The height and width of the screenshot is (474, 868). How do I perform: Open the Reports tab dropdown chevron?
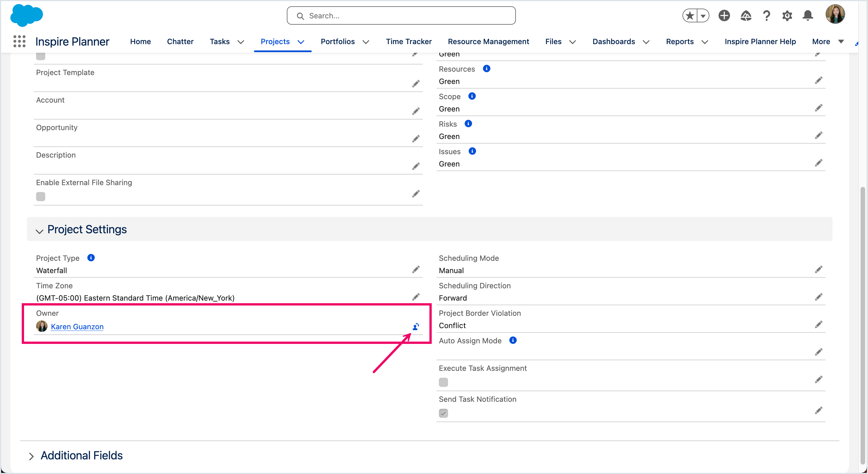click(704, 42)
